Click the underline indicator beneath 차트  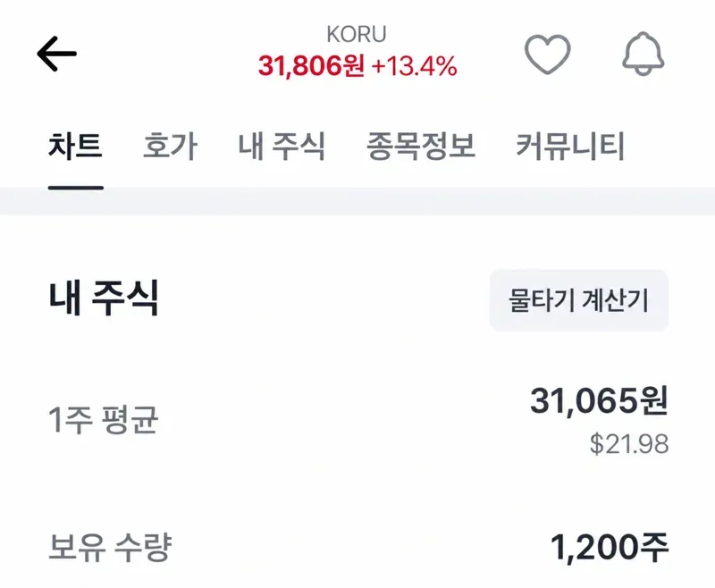[x=76, y=188]
